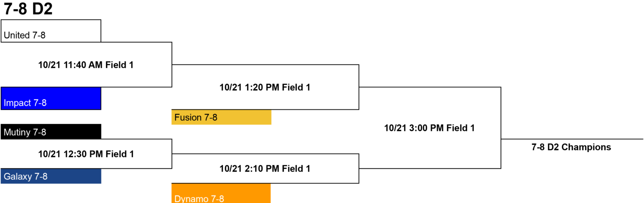Click the United 7-8 team box
644x203 pixels.
pos(51,31)
